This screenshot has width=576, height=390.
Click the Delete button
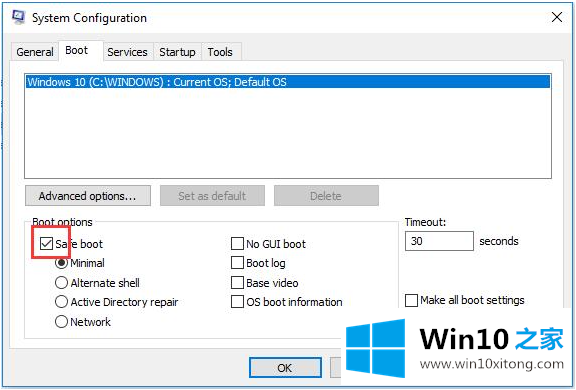click(326, 196)
